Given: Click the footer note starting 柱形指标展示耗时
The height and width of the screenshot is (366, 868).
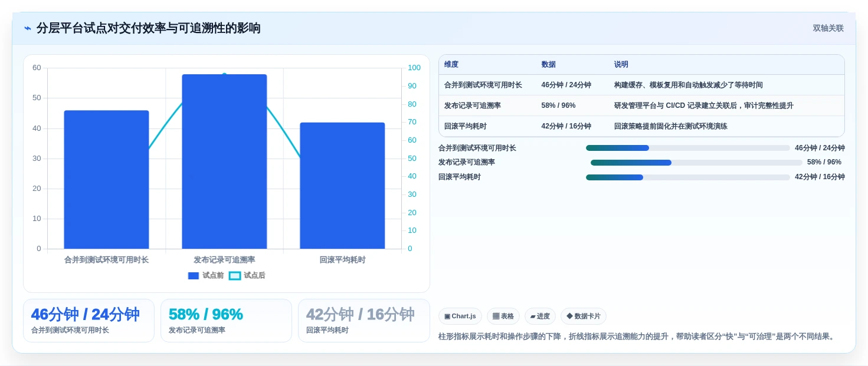Looking at the screenshot, I should click(638, 337).
